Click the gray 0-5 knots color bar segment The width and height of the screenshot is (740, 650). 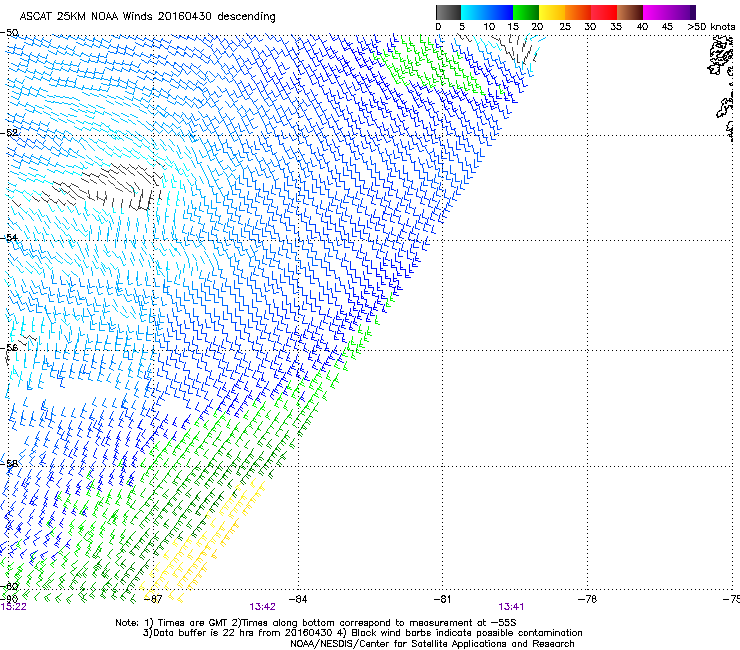pyautogui.click(x=448, y=12)
